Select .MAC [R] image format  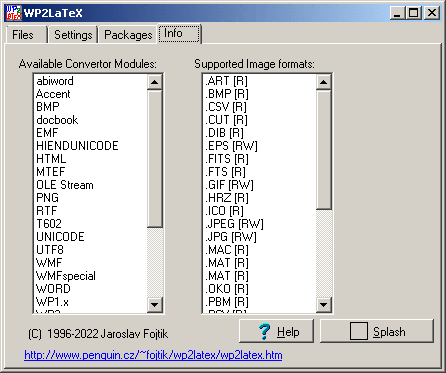pyautogui.click(x=259, y=250)
